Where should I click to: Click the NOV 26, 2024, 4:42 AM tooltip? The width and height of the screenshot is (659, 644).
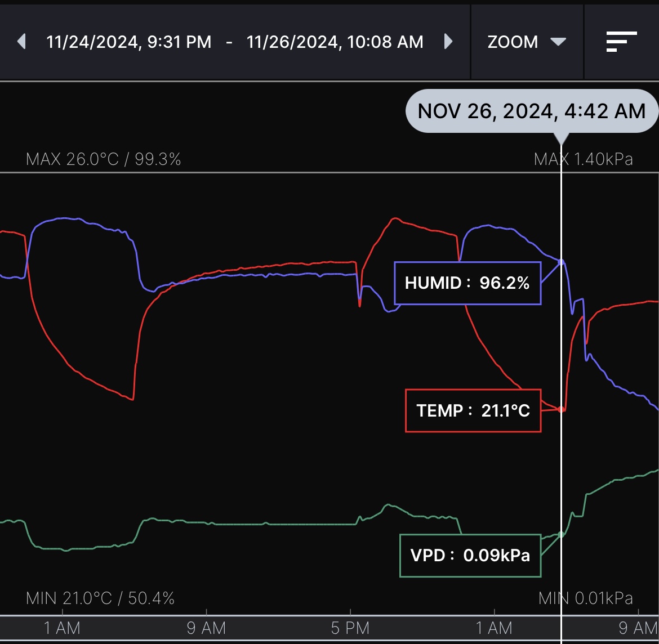pyautogui.click(x=531, y=111)
